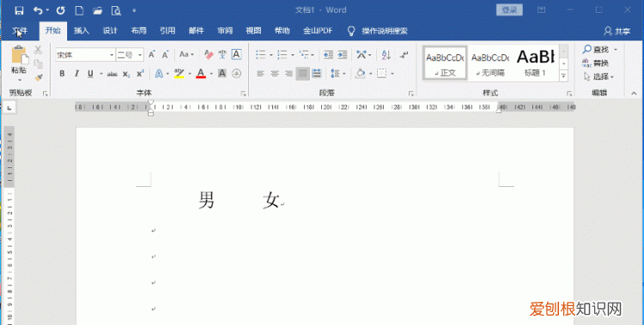Image resolution: width=644 pixels, height=325 pixels.
Task: Open a file using the folder icon
Action: click(97, 10)
